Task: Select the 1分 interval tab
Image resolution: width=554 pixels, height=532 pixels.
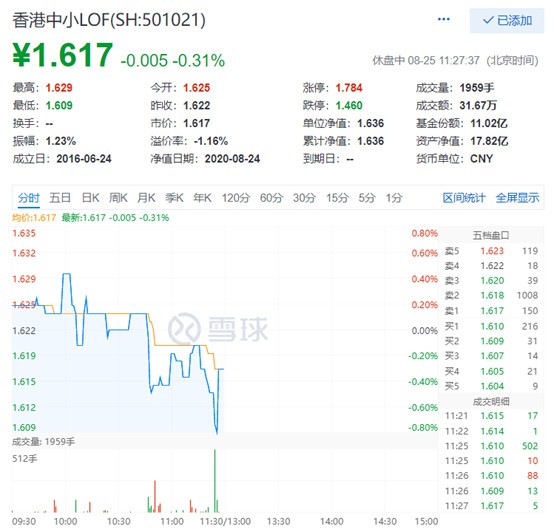Action: (x=394, y=198)
